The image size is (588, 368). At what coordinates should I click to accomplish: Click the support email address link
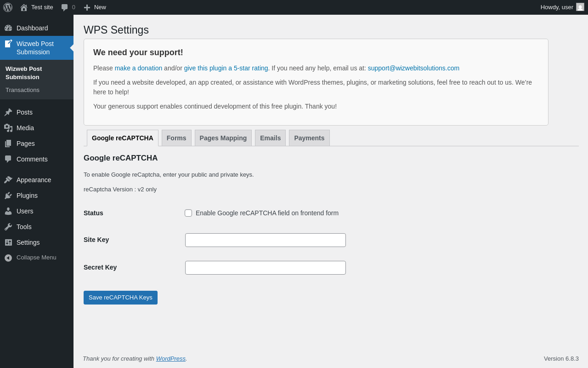[x=413, y=68]
